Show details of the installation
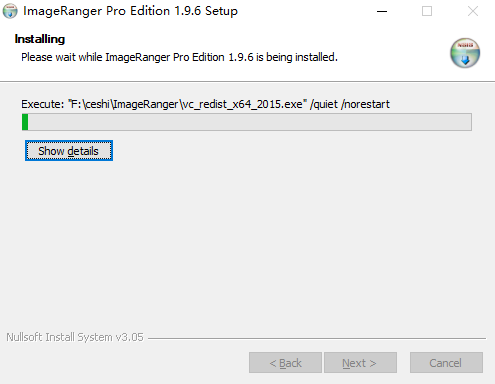The image size is (495, 384). click(69, 151)
